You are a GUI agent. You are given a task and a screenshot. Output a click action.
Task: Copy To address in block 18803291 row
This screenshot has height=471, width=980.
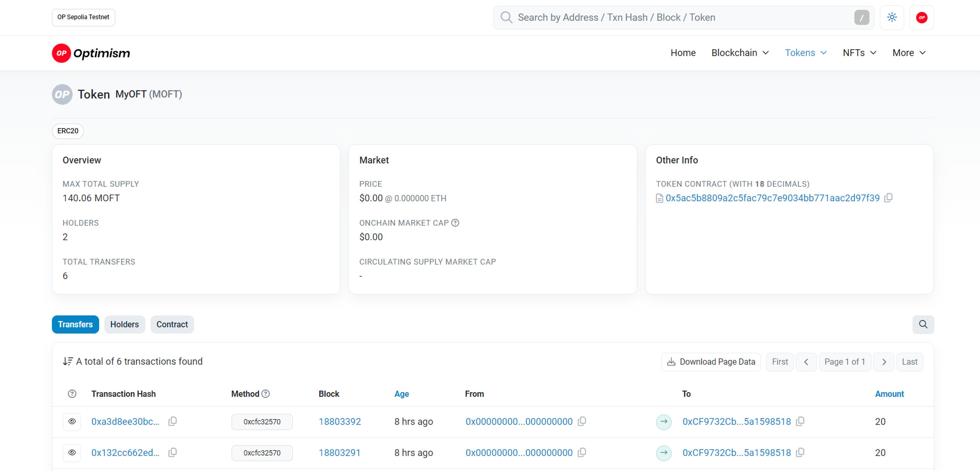click(x=800, y=452)
